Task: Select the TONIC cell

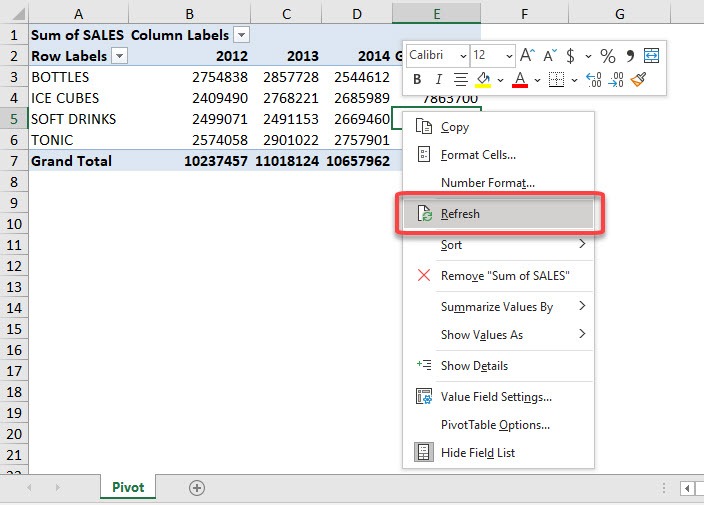Action: point(79,140)
